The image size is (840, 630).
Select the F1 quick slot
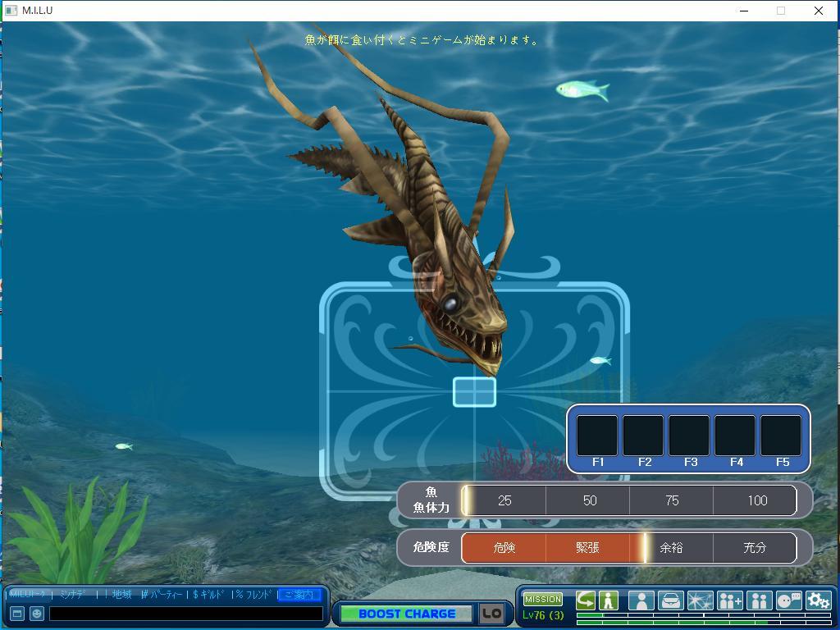597,436
